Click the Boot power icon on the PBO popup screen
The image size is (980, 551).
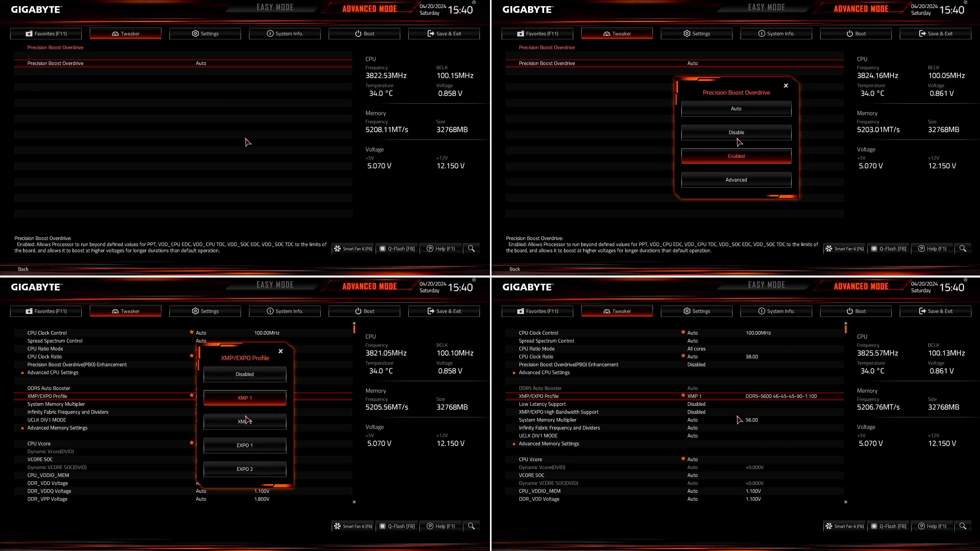[x=850, y=33]
